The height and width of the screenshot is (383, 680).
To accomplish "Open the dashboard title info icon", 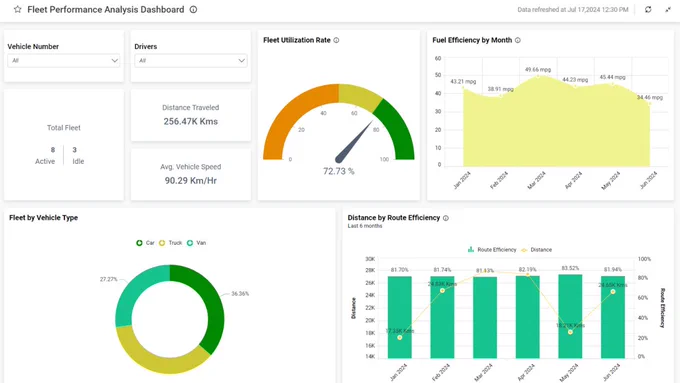I will click(x=193, y=10).
